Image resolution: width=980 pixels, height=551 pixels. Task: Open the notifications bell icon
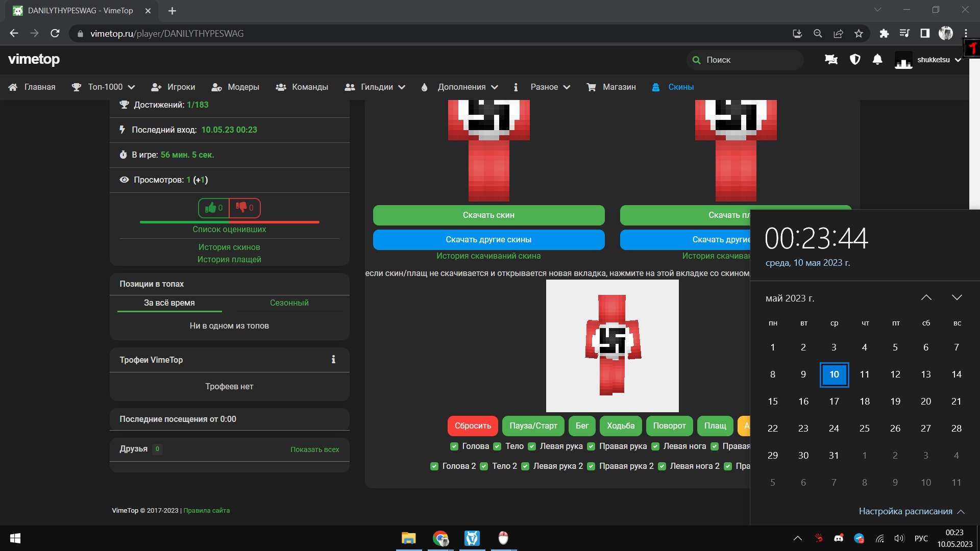coord(877,60)
